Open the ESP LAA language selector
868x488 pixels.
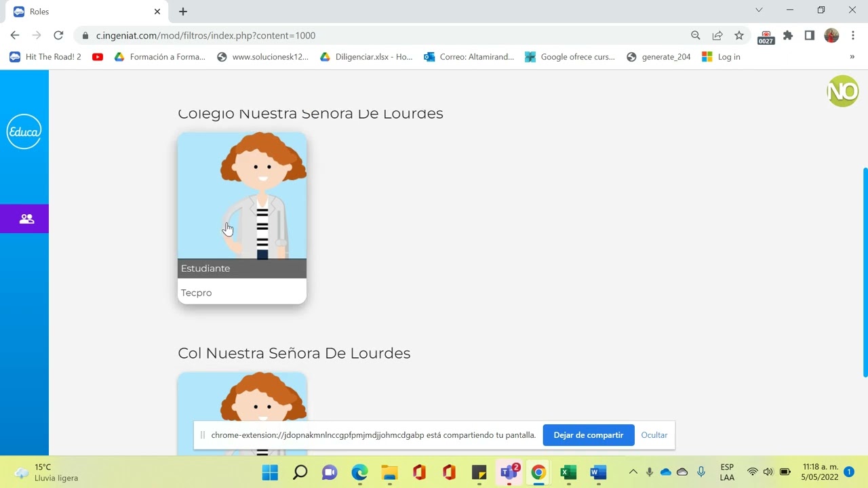tap(727, 472)
